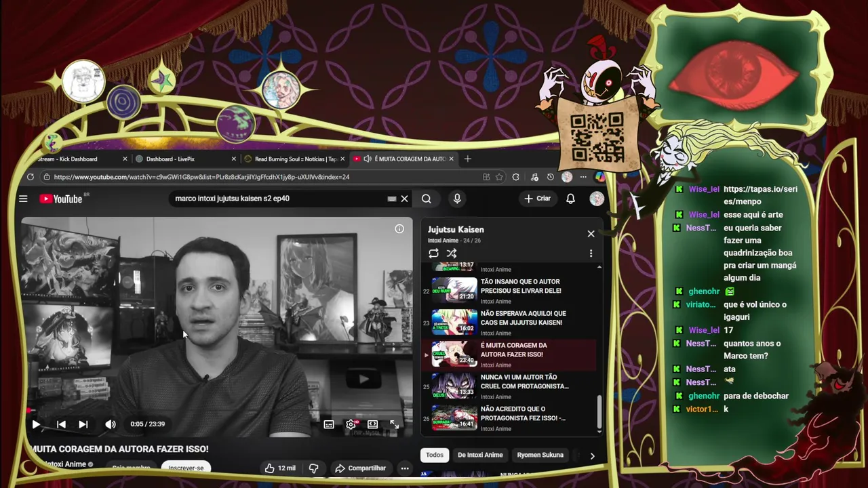Click the split-screen icon in the address bar
Viewport: 868px width, 488px height.
click(x=486, y=177)
